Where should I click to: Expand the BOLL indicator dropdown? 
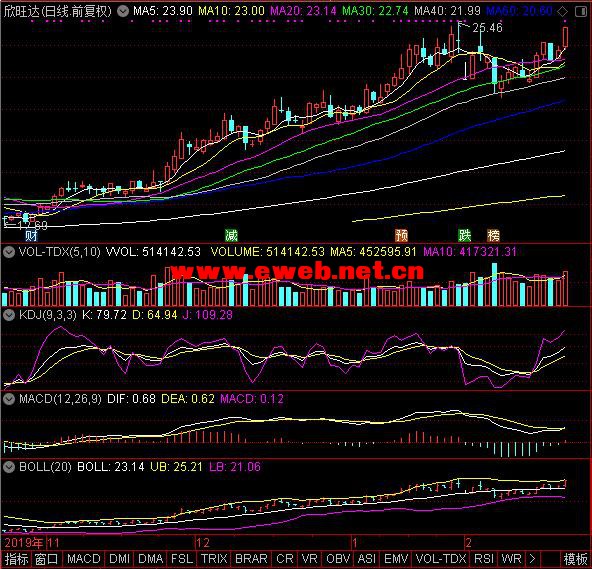click(x=9, y=467)
